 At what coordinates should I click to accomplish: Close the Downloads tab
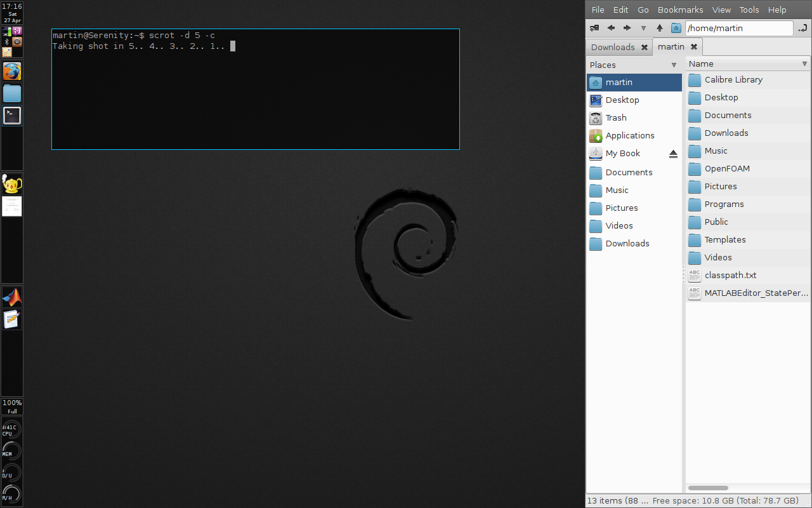pyautogui.click(x=645, y=47)
